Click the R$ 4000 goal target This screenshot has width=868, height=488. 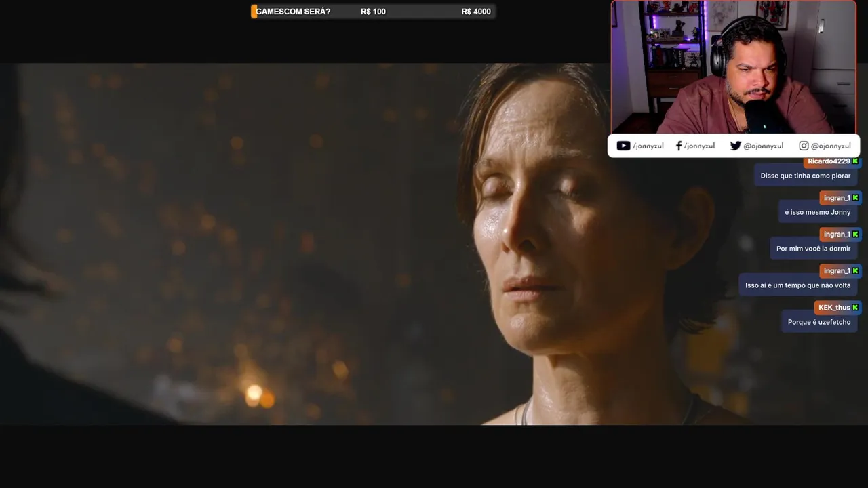point(476,12)
